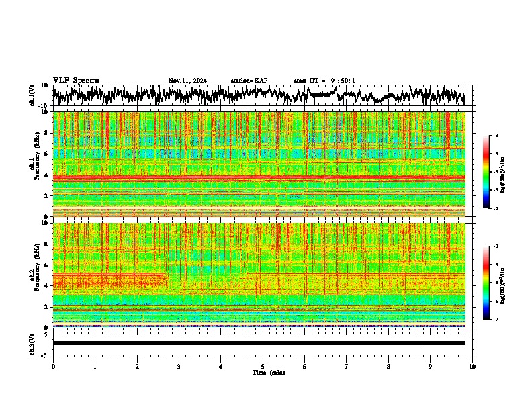The width and height of the screenshot is (532, 411).
Task: Select the date 'Nov.11, 2024' in the header
Action: [x=187, y=81]
